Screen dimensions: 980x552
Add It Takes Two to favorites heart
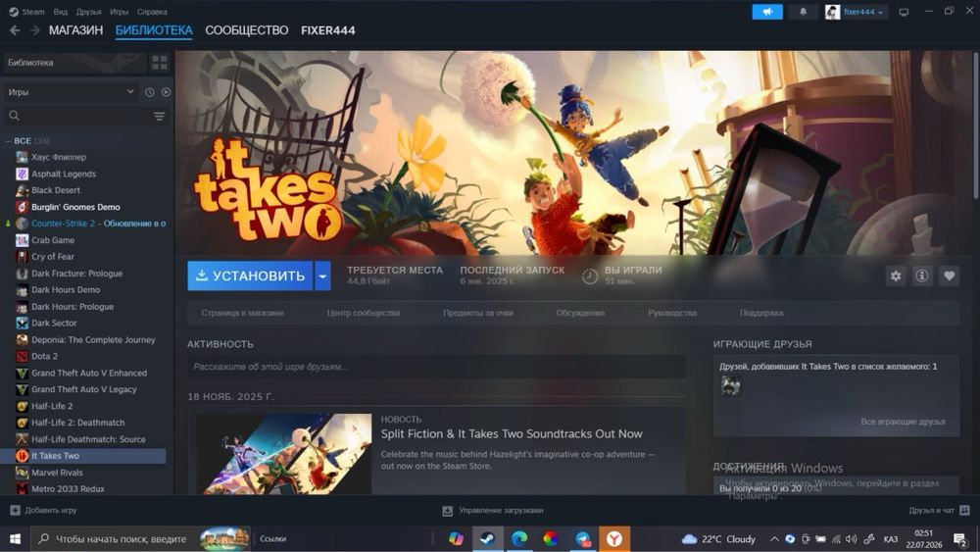[949, 276]
